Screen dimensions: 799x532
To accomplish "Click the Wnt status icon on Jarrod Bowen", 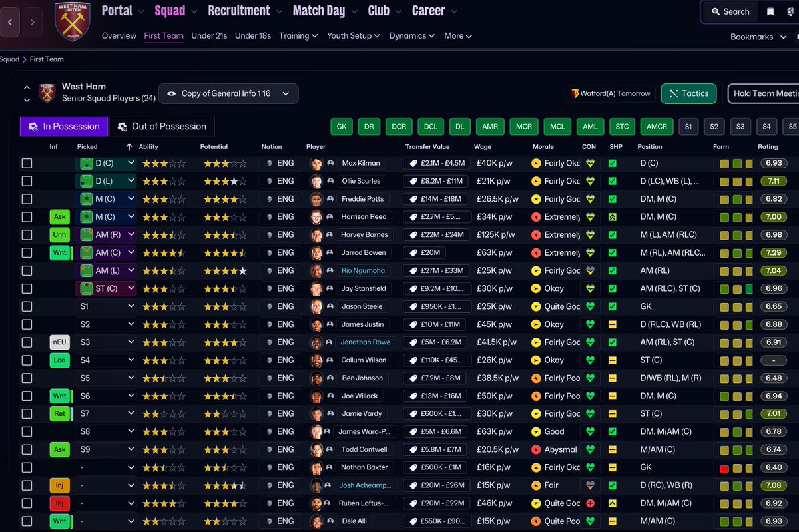I will [60, 252].
